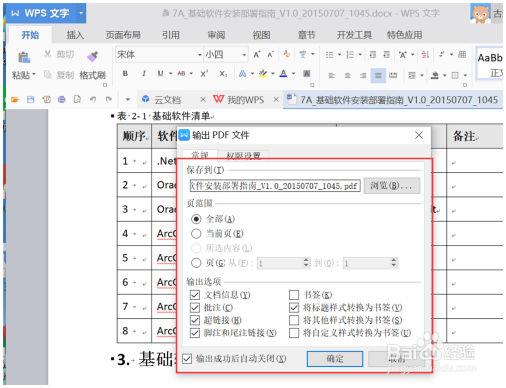This screenshot has height=388, width=506.
Task: Open the WPS 文字 application menu arrow
Action: [81, 13]
